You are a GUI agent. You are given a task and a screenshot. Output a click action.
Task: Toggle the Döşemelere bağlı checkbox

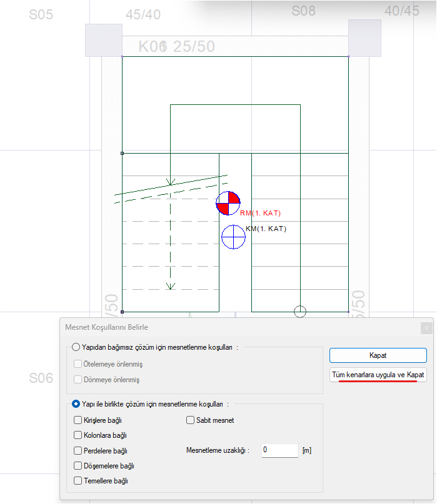(x=78, y=465)
